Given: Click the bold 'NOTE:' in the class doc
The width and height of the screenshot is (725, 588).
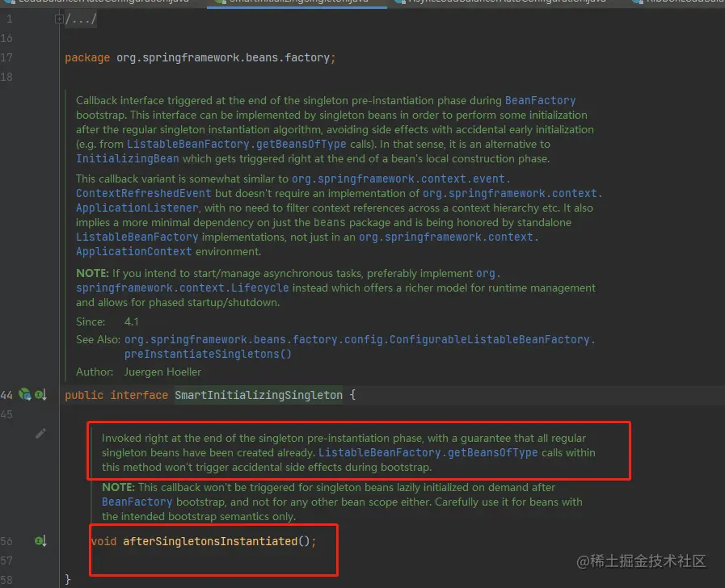Looking at the screenshot, I should tap(92, 274).
